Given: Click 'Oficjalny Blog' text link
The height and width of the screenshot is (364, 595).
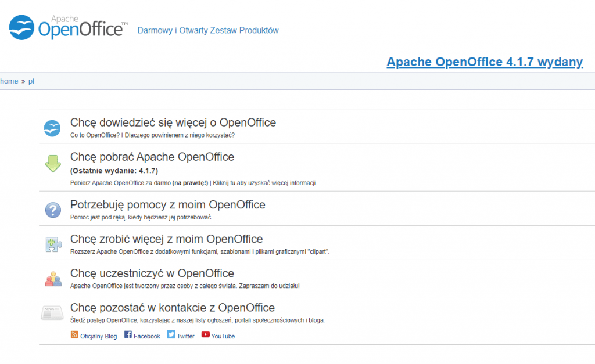Looking at the screenshot, I should pos(99,336).
